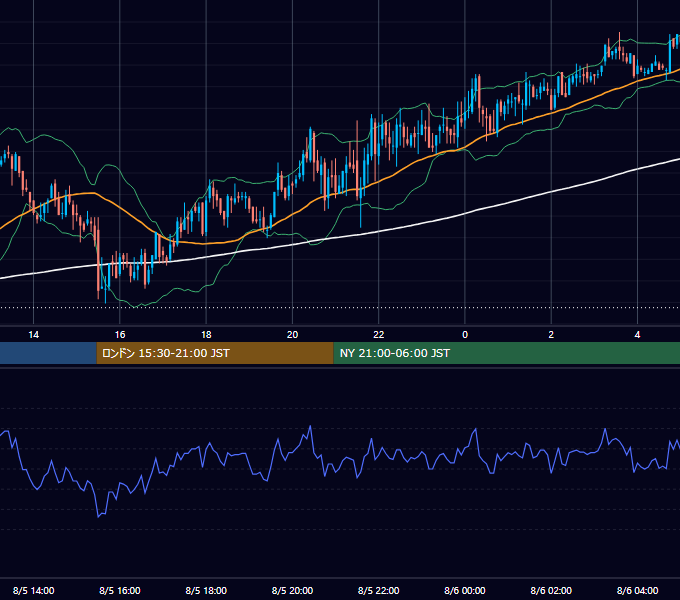Click the '8/5 14:00' date label
The width and height of the screenshot is (680, 600).
pyautogui.click(x=33, y=590)
